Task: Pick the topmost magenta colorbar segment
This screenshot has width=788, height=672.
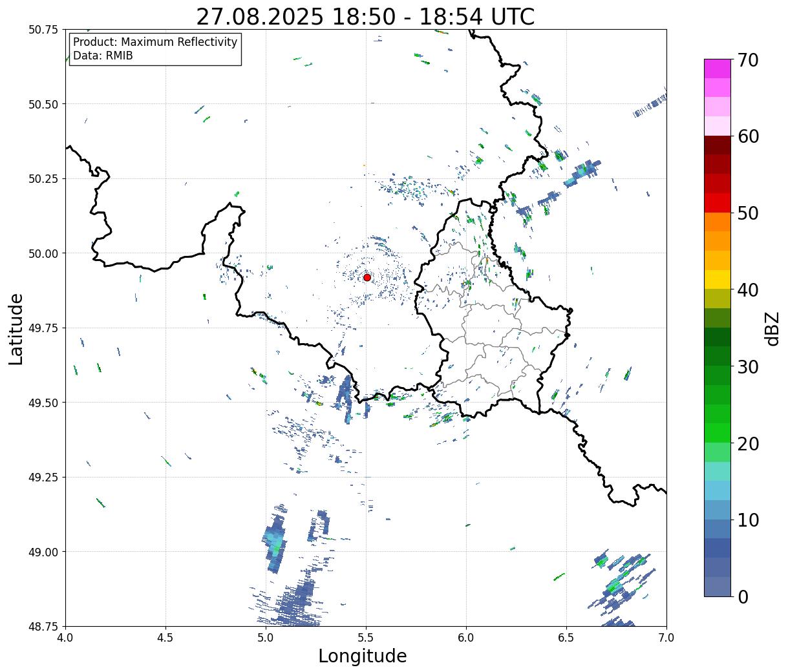Action: click(718, 68)
